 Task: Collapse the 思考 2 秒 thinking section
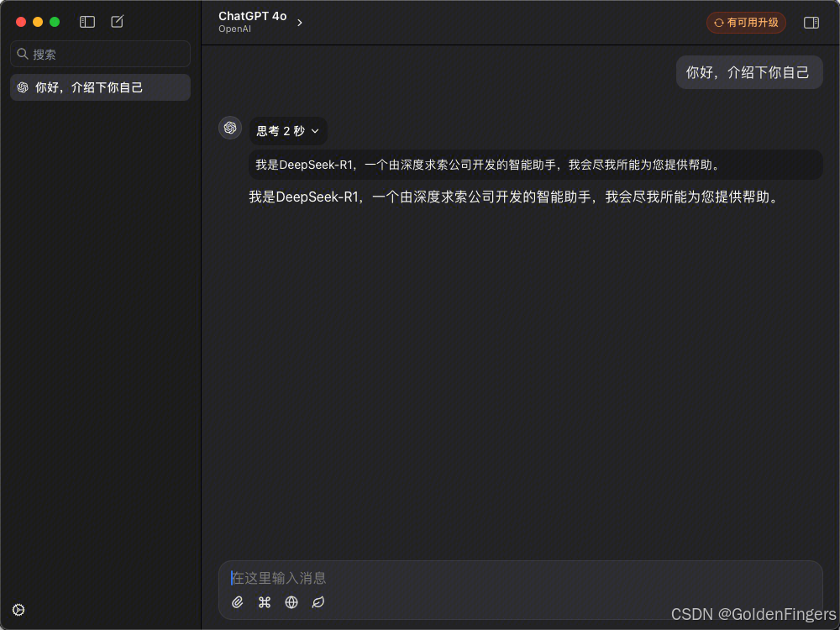click(288, 131)
